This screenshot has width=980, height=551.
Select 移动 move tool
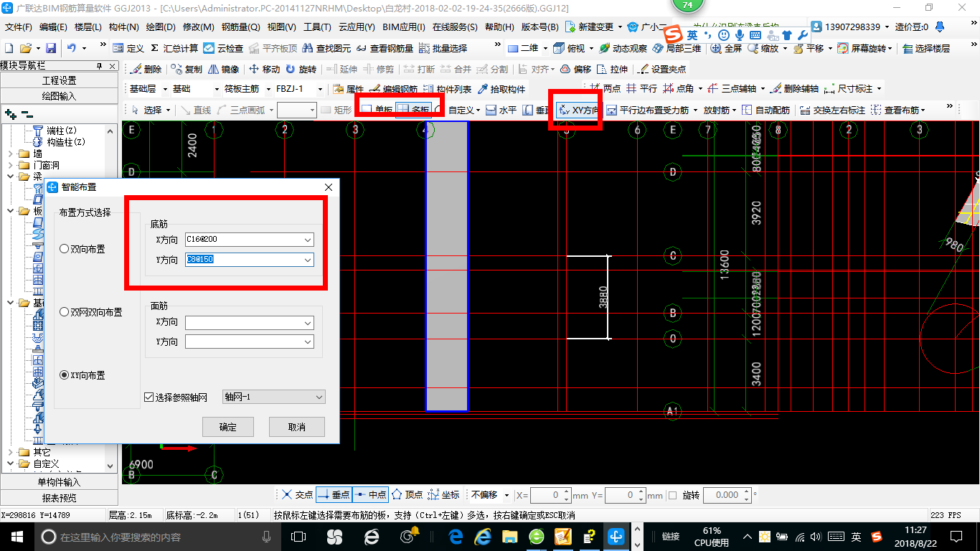pos(264,70)
